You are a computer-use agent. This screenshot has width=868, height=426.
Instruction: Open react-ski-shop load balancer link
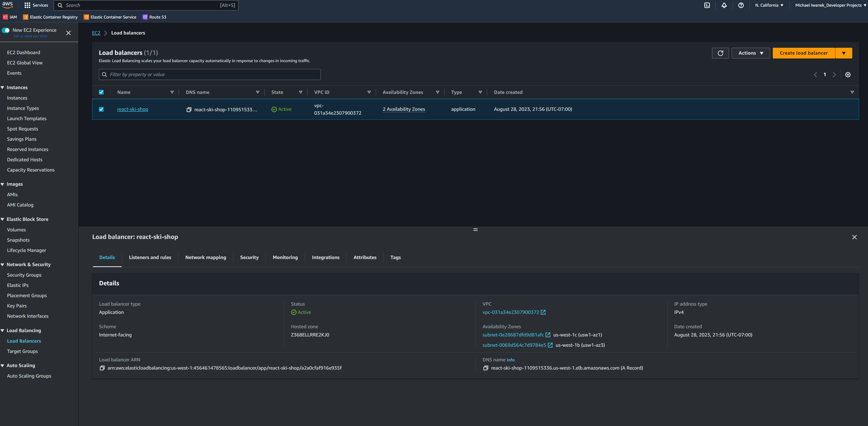[x=132, y=109]
